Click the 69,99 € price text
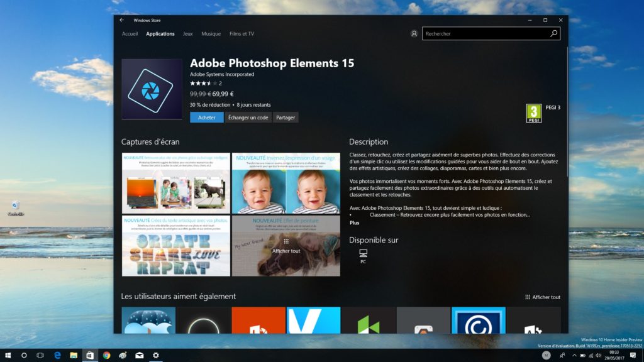644x362 pixels. coord(223,94)
